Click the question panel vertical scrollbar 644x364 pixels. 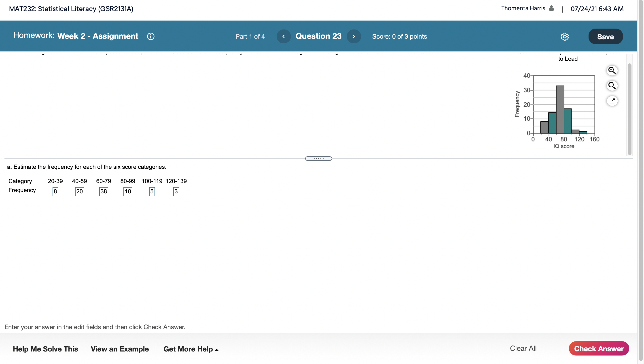click(x=630, y=109)
